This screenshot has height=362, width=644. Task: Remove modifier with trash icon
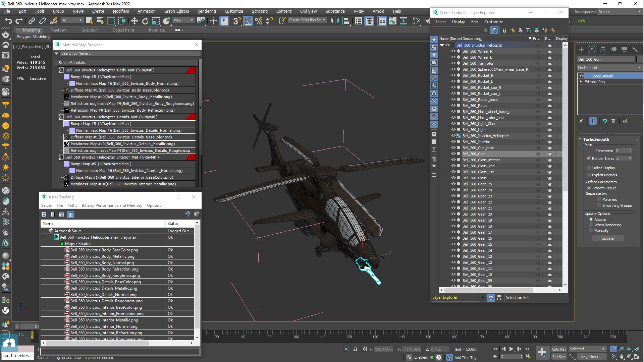click(x=613, y=121)
